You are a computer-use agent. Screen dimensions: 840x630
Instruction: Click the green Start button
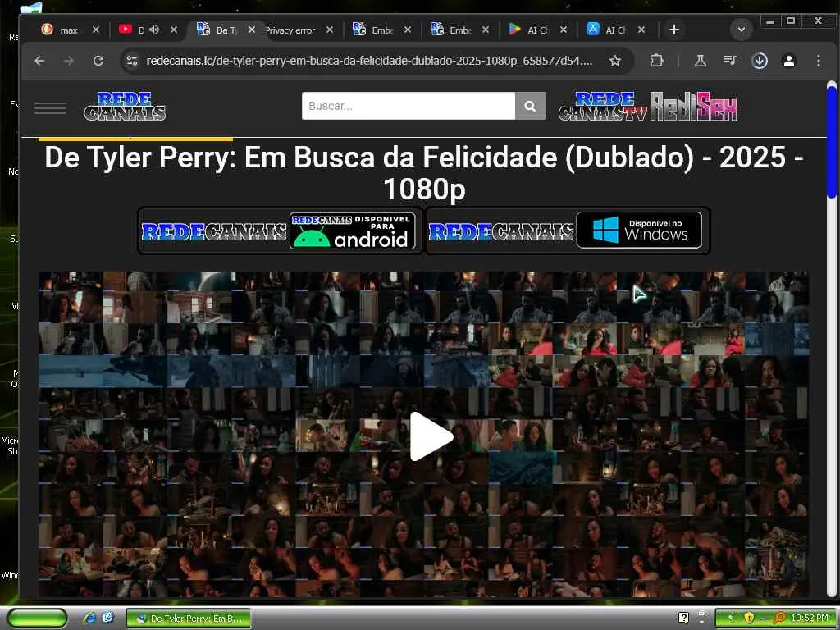click(x=37, y=619)
